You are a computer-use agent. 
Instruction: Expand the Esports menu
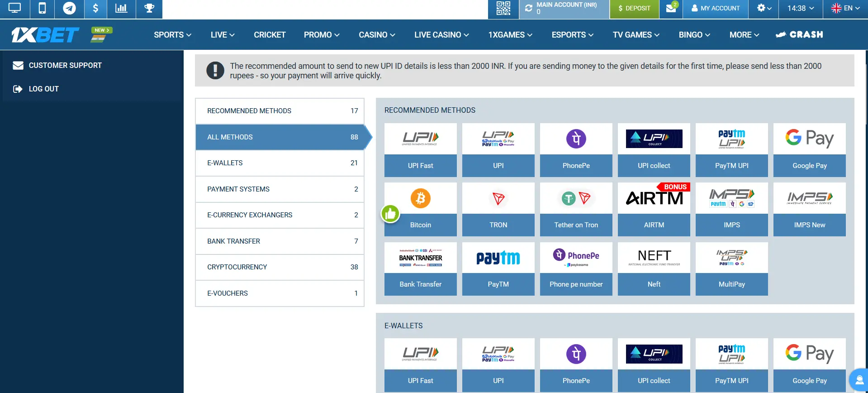pos(572,35)
